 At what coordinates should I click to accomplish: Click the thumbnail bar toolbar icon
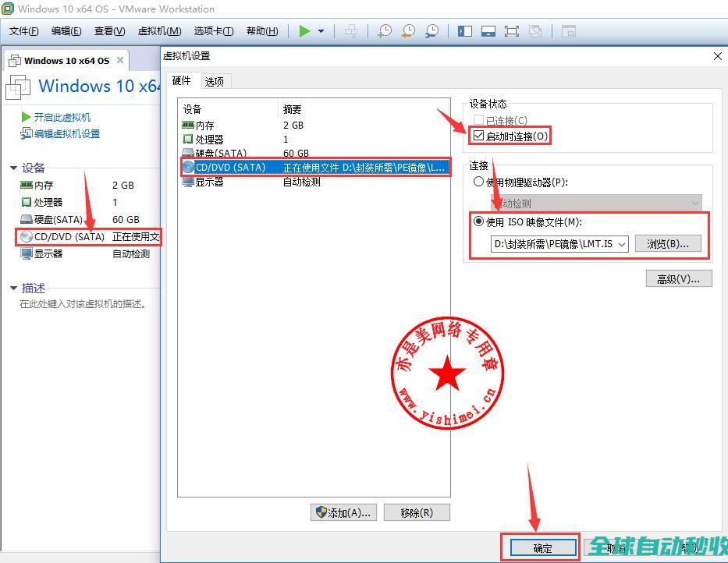click(x=488, y=31)
